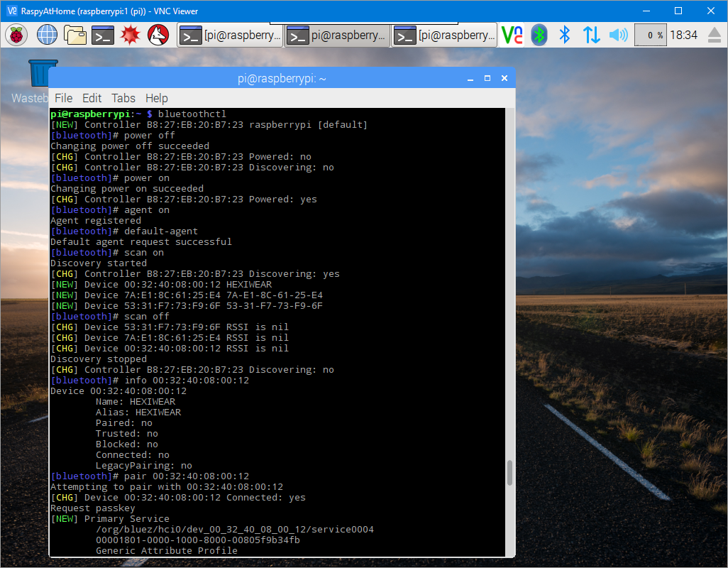Click the CPU usage monitor showing 0 %
The width and height of the screenshot is (728, 568).
tap(650, 35)
